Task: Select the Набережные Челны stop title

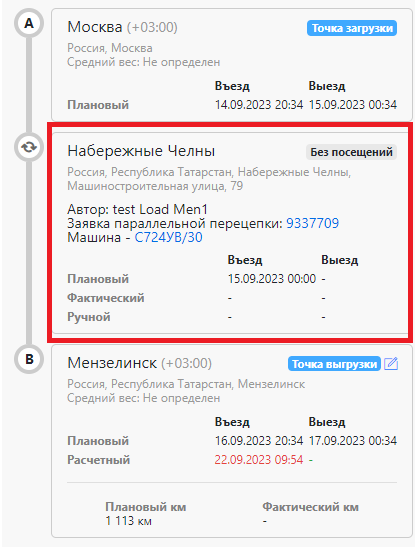Action: pyautogui.click(x=141, y=151)
